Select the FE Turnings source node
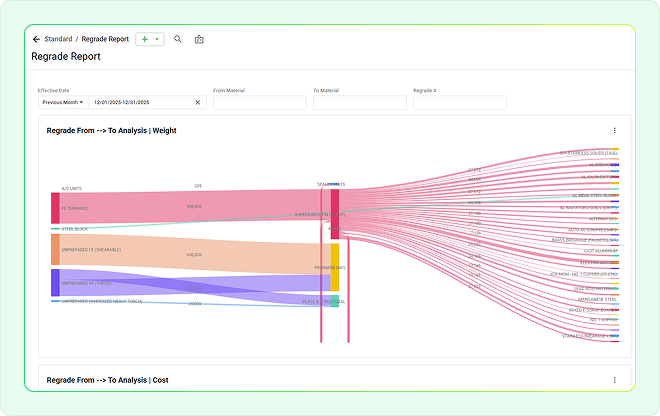660x416 pixels. [x=55, y=208]
